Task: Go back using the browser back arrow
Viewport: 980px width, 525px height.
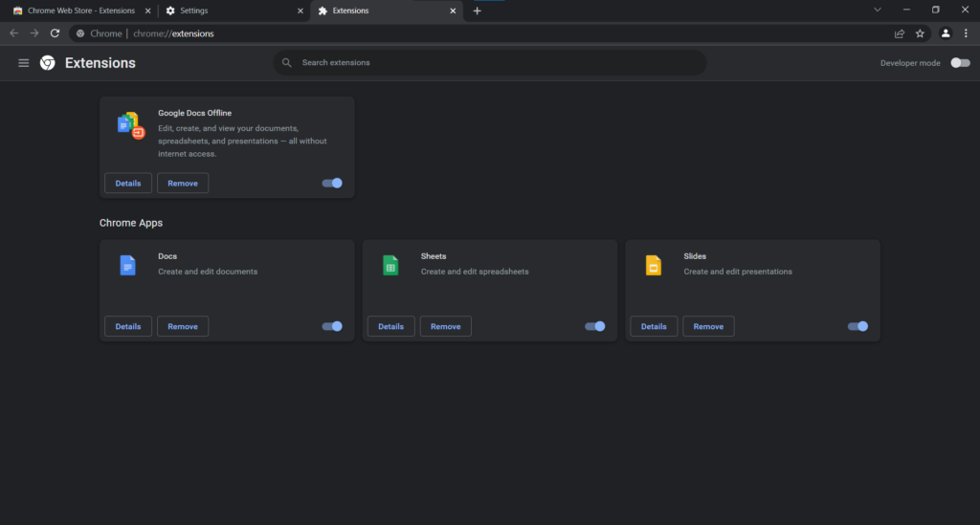Action: pyautogui.click(x=13, y=33)
